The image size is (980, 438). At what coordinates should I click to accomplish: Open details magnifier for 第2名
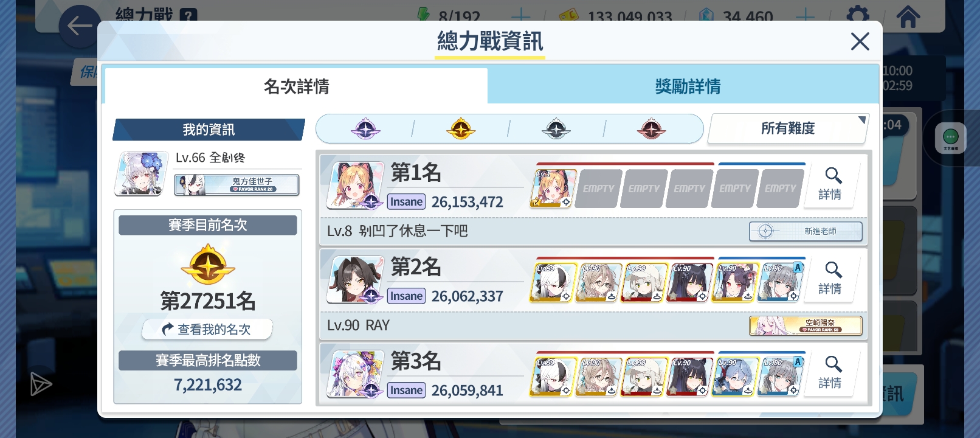[831, 279]
